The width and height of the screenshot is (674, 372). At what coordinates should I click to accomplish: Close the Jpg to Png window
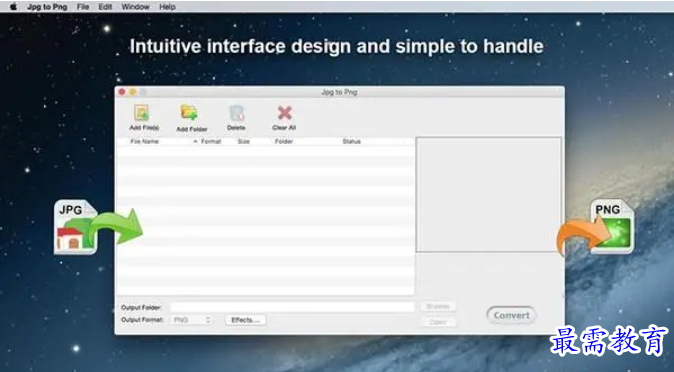click(x=122, y=92)
